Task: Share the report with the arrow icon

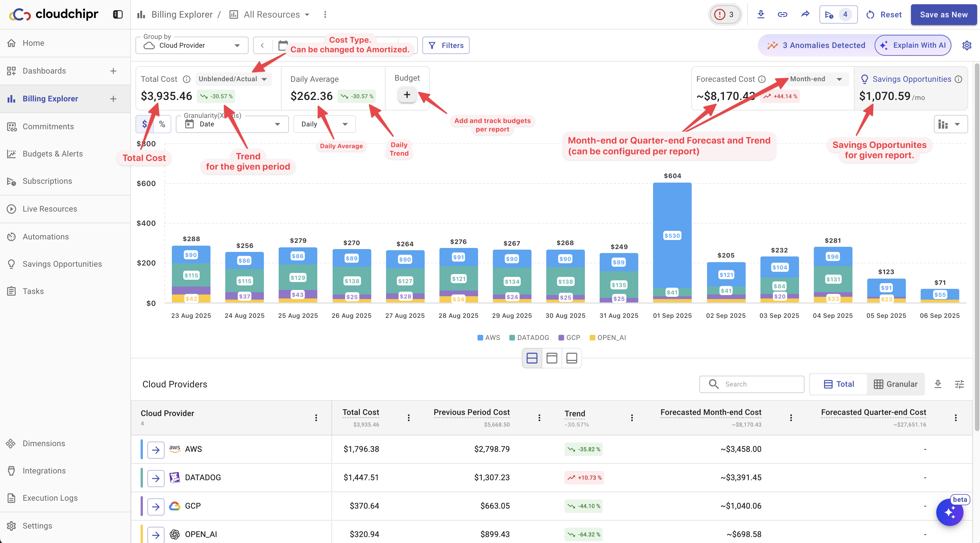Action: [x=805, y=14]
